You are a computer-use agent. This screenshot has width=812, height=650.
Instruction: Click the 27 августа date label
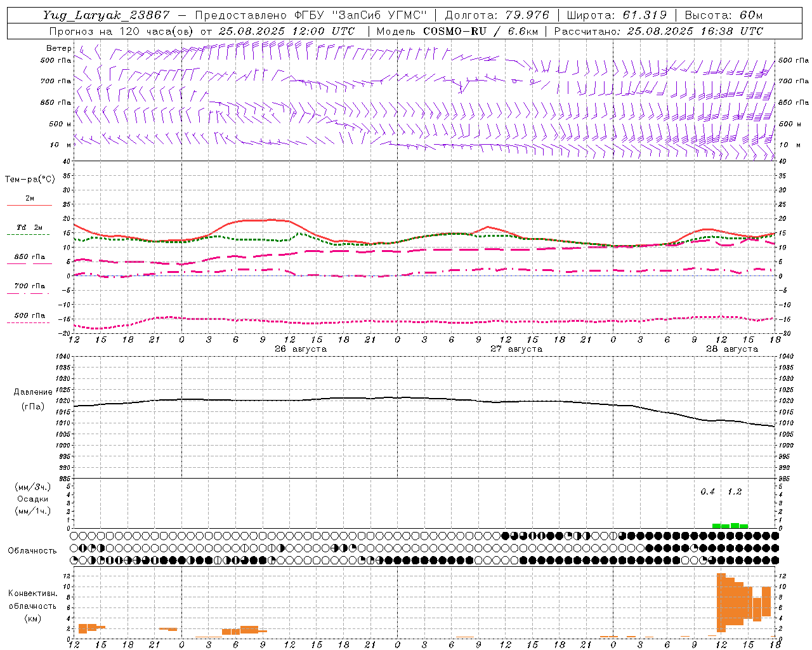(516, 349)
